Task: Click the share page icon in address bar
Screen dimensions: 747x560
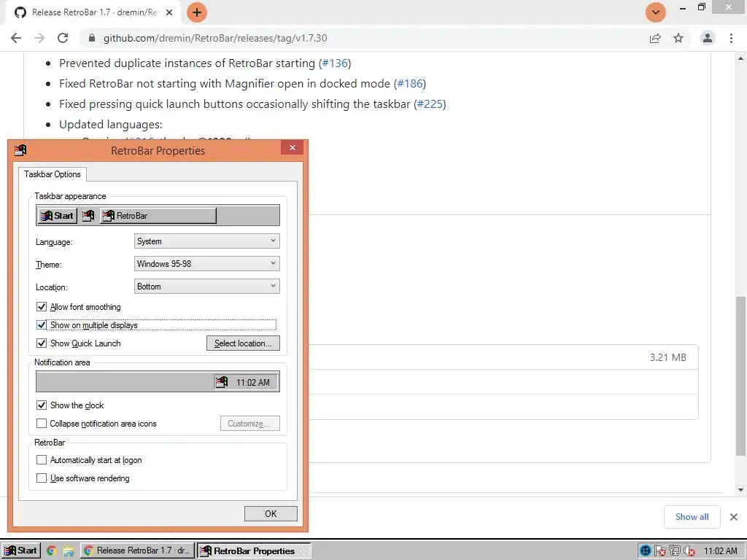Action: [x=655, y=38]
